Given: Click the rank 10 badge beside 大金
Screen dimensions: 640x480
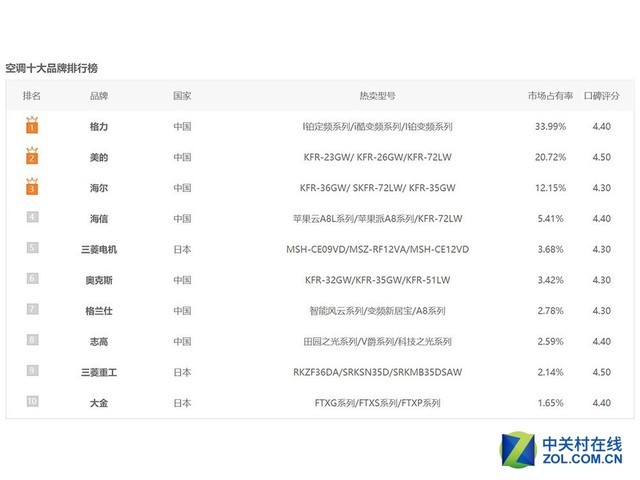Looking at the screenshot, I should (x=32, y=402).
